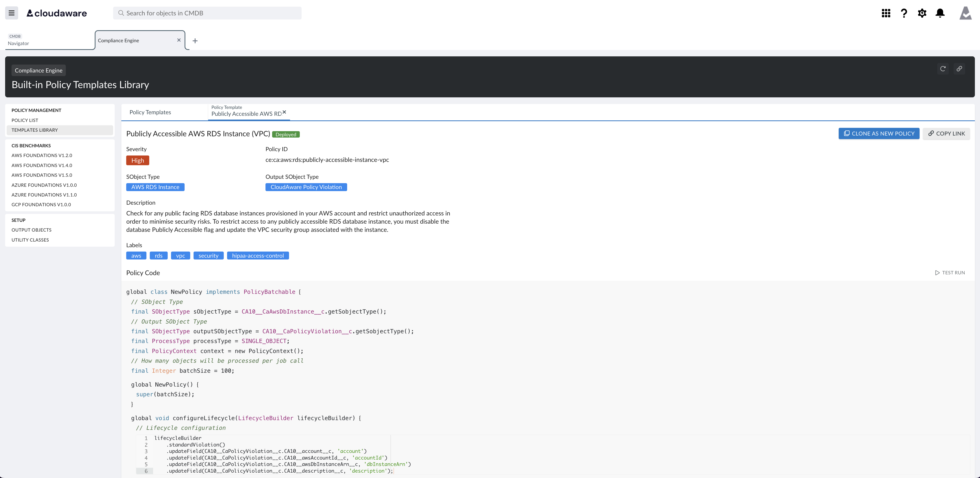The height and width of the screenshot is (478, 980).
Task: Click the Deployed status badge
Action: tap(286, 134)
